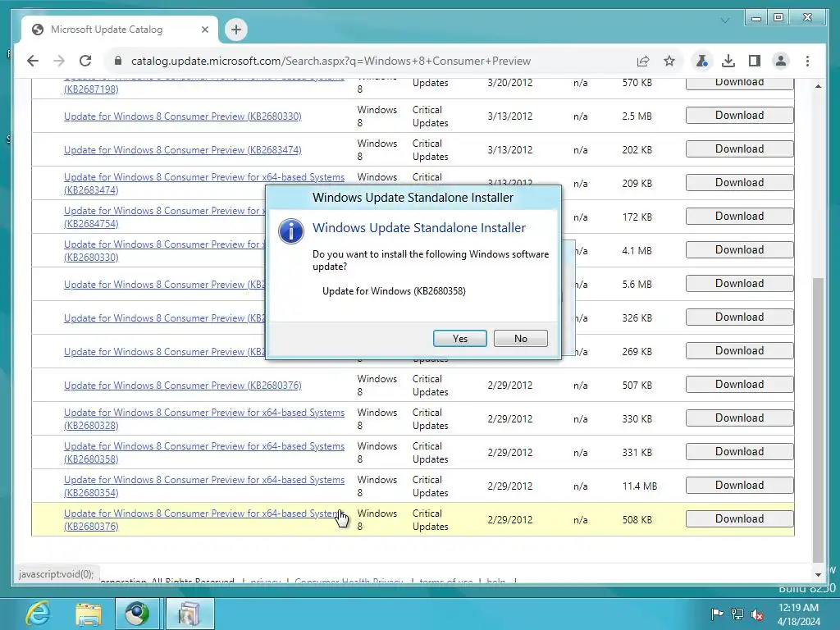840x630 pixels.
Task: Open the KB2680376 507 KB update link
Action: pos(183,386)
